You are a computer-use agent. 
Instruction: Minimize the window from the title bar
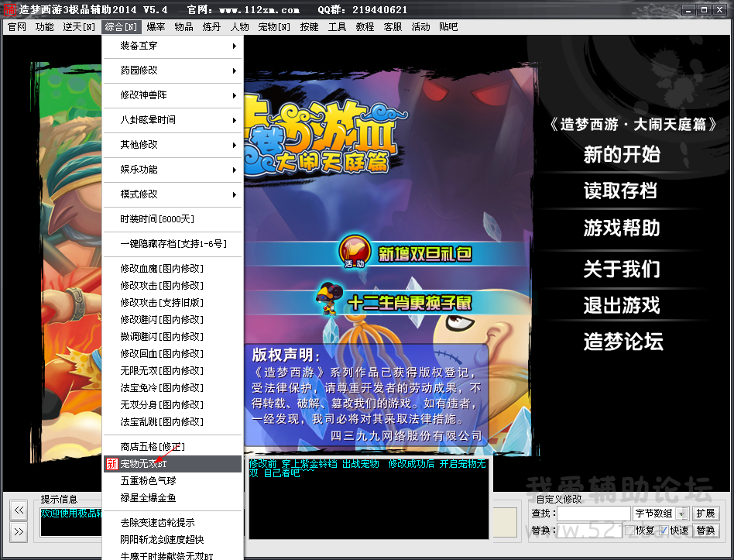[x=688, y=10]
